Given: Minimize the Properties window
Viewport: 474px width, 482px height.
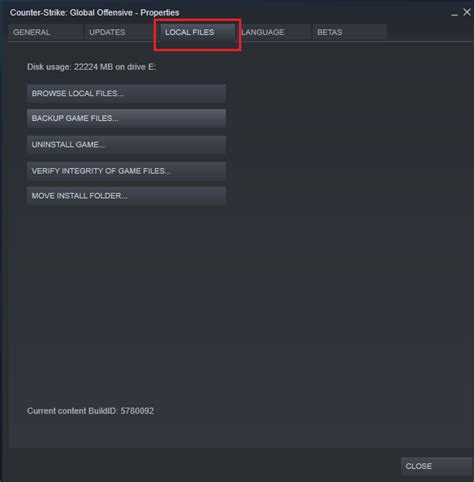Looking at the screenshot, I should pyautogui.click(x=454, y=13).
